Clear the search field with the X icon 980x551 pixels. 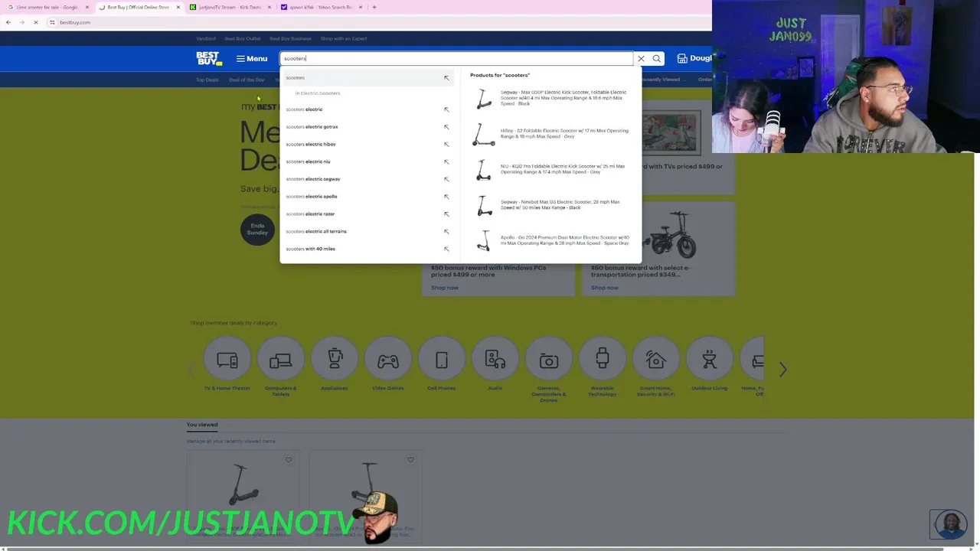point(641,58)
